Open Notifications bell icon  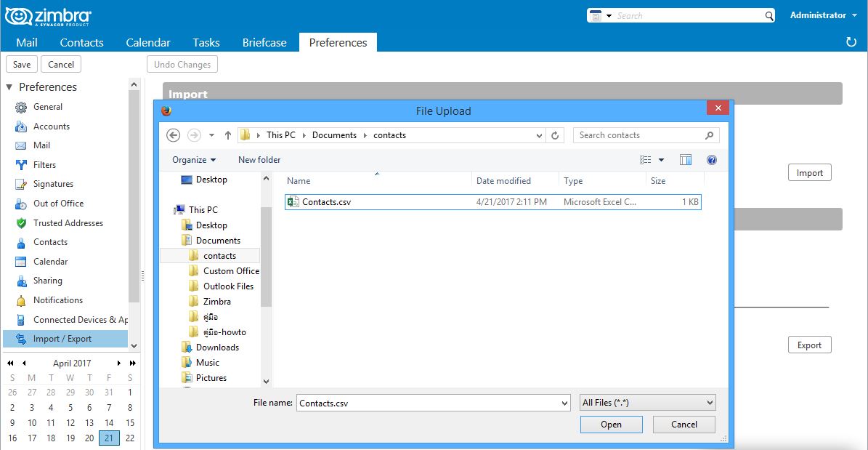pyautogui.click(x=21, y=300)
